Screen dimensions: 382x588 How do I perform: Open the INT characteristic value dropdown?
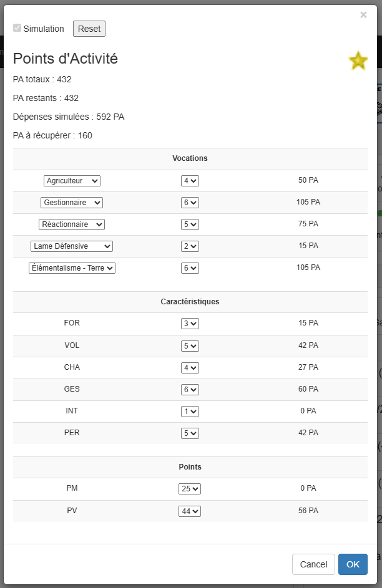[190, 411]
